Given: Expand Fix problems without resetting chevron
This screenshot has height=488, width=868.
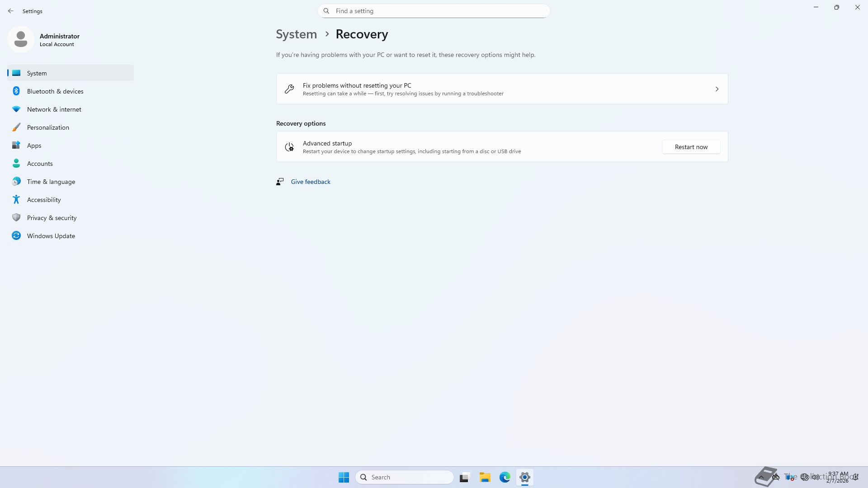Looking at the screenshot, I should pos(717,89).
